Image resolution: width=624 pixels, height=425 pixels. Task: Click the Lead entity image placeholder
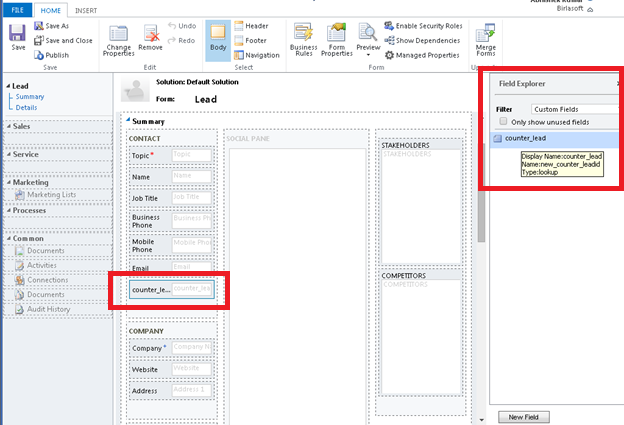pos(135,90)
